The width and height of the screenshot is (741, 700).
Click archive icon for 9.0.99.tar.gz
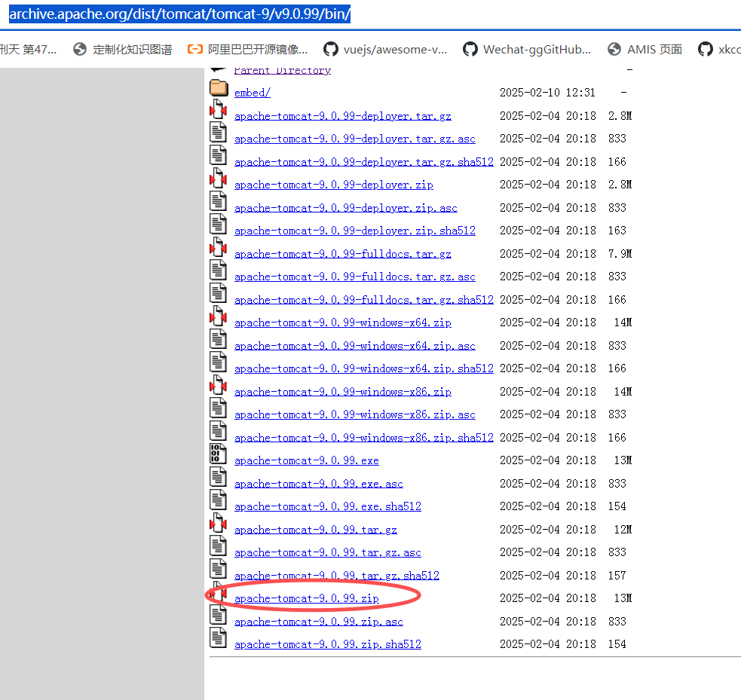click(x=219, y=523)
